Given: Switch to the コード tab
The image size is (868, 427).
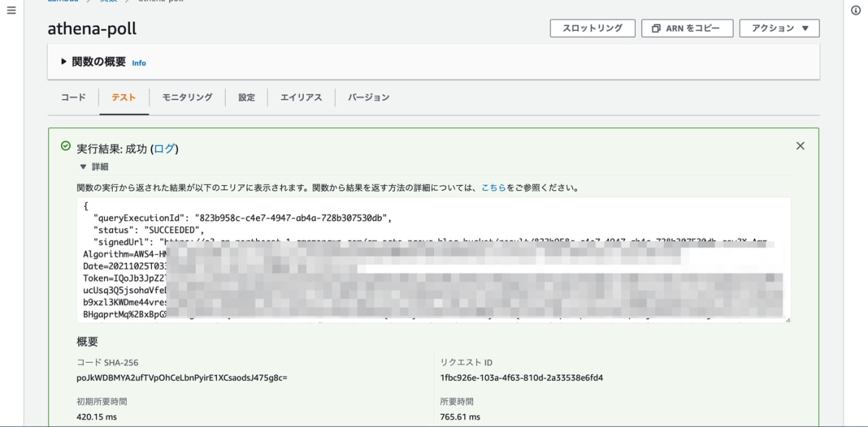Looking at the screenshot, I should 73,98.
